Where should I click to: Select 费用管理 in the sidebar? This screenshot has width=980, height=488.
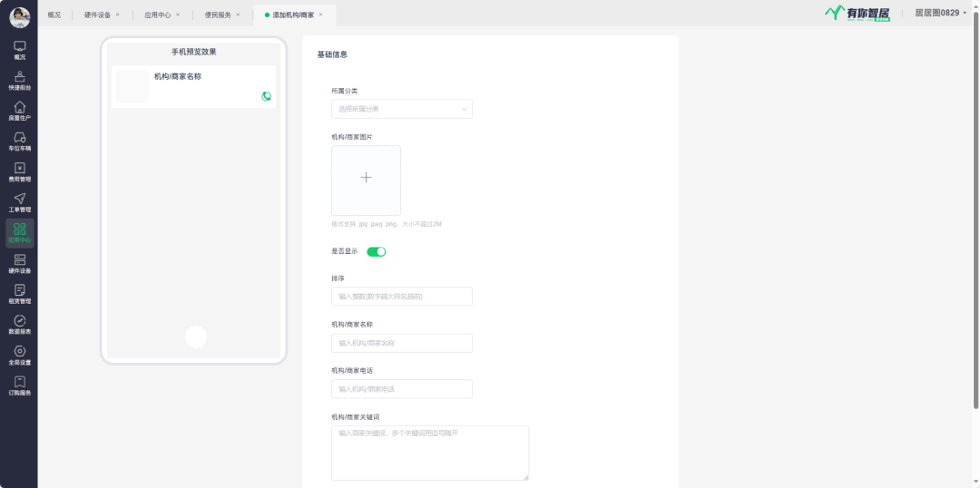pos(19,171)
